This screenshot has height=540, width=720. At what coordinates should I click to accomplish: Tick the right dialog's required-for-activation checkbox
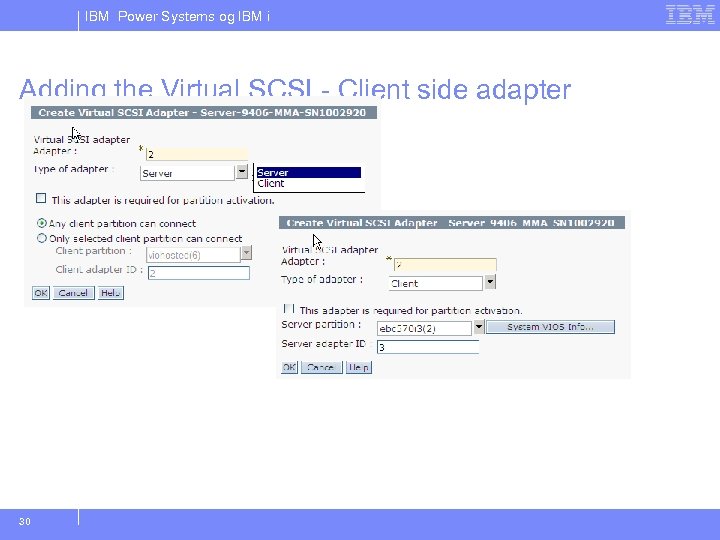[x=289, y=308]
